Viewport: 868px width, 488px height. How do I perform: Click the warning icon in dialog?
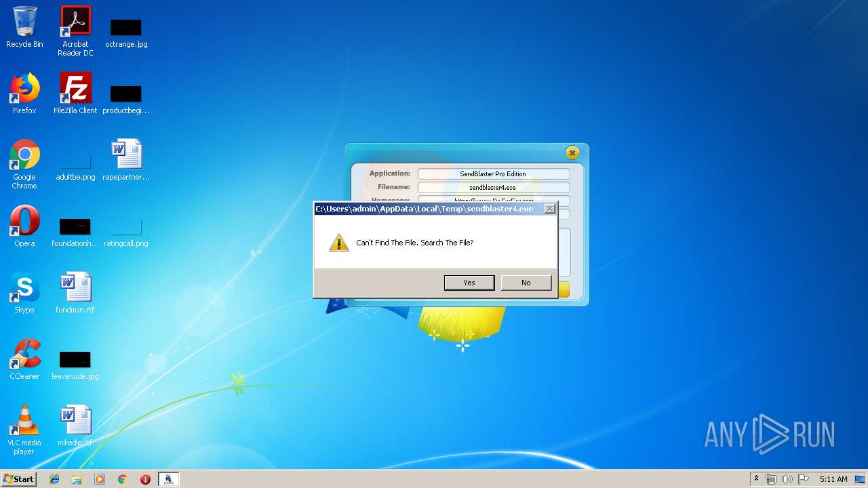(x=338, y=243)
